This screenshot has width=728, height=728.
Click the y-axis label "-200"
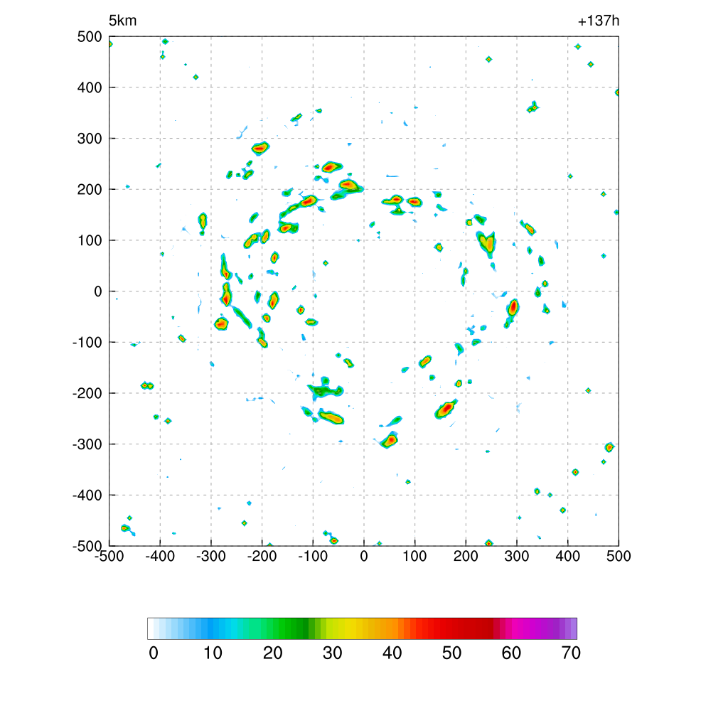tap(87, 393)
